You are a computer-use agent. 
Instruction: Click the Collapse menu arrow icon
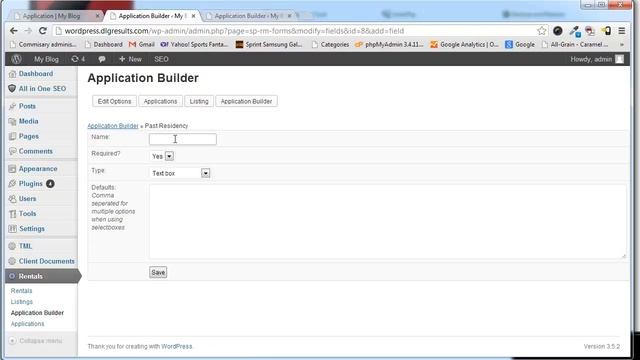click(12, 340)
